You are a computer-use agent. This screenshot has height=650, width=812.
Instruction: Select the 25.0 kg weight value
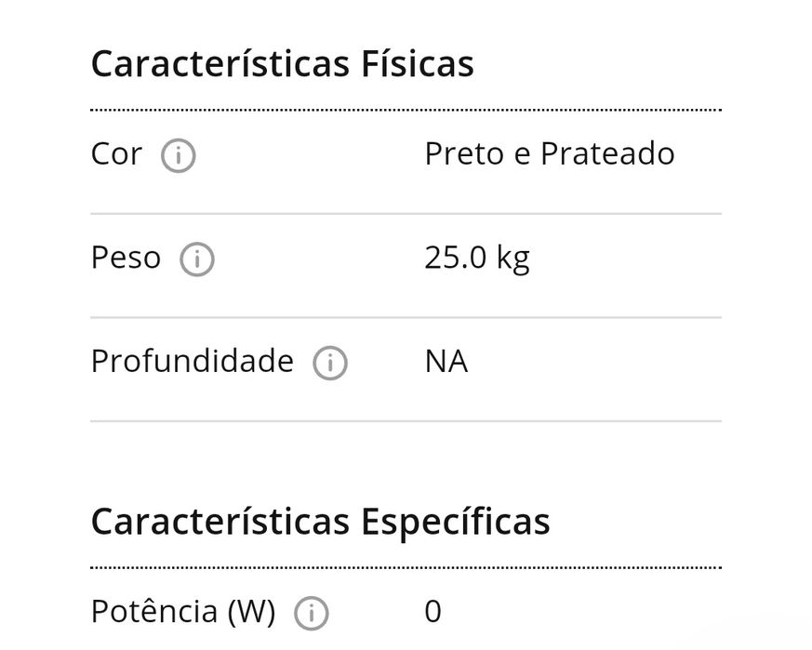pos(476,258)
